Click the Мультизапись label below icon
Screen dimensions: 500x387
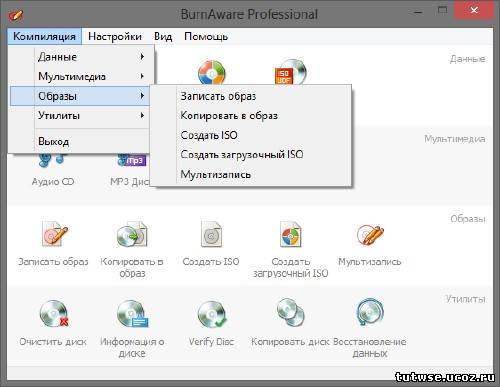pyautogui.click(x=370, y=262)
